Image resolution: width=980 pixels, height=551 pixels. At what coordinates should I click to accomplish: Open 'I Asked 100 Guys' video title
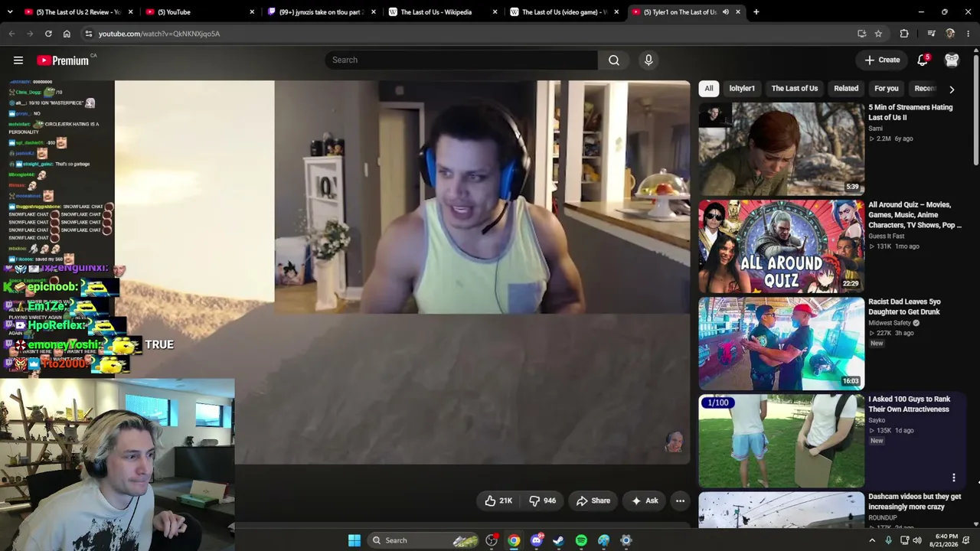click(x=909, y=404)
